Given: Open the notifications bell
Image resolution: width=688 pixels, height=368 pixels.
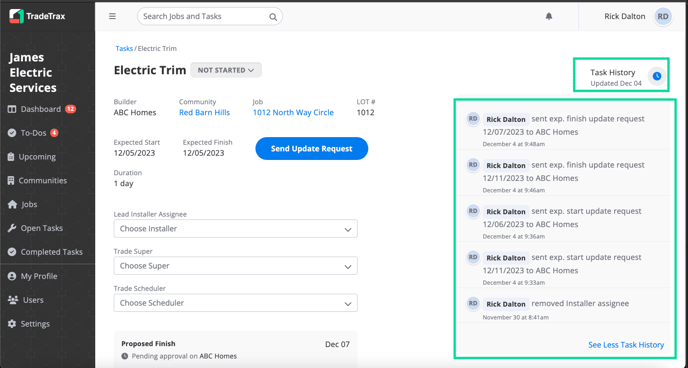Looking at the screenshot, I should pos(548,16).
